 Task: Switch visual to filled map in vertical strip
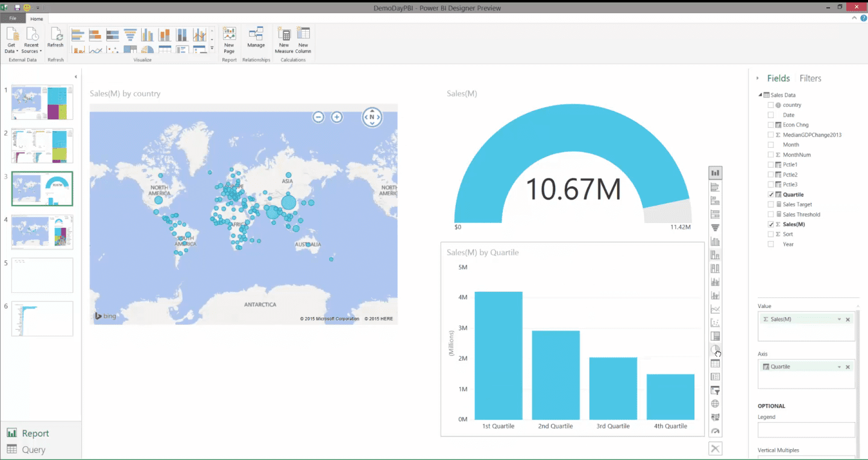715,417
